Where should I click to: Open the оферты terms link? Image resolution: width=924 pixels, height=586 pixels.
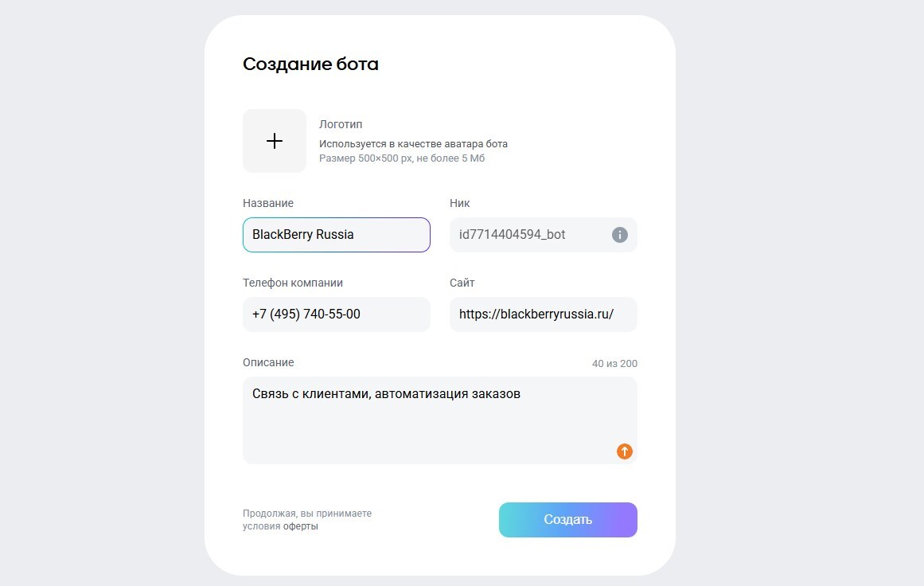tap(301, 526)
